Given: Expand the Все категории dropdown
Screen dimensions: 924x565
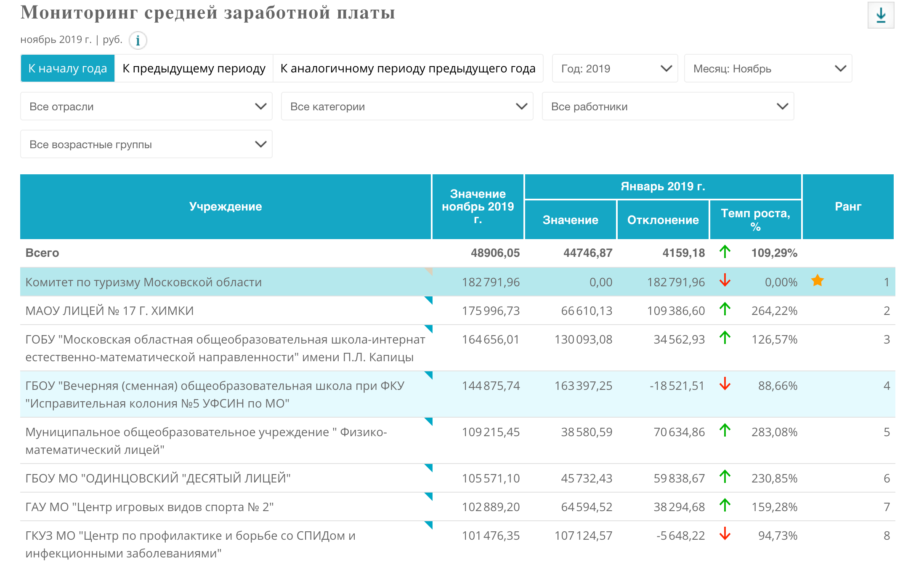Looking at the screenshot, I should click(x=407, y=107).
